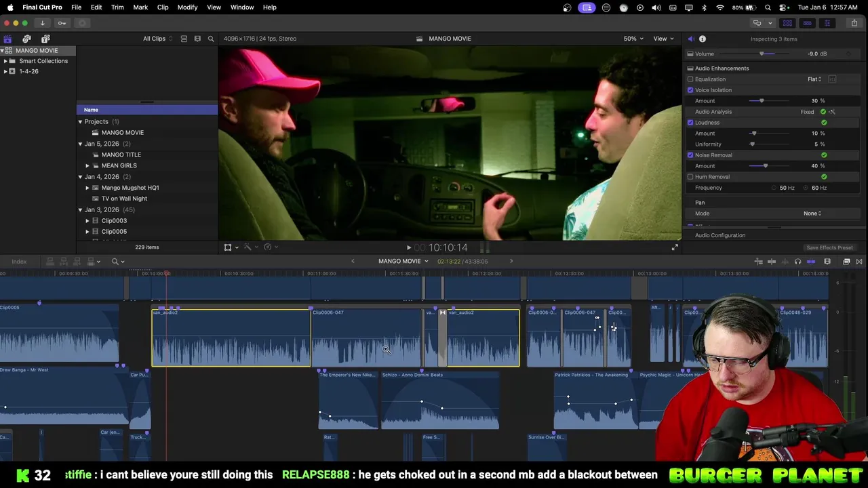Screen dimensions: 868x488
Task: Open the Titles and Generators sidebar
Action: [45, 39]
